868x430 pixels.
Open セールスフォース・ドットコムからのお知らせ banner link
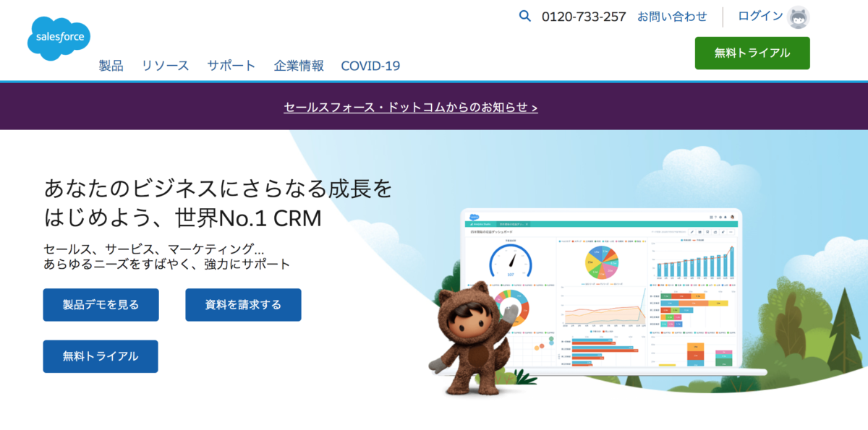pyautogui.click(x=411, y=107)
